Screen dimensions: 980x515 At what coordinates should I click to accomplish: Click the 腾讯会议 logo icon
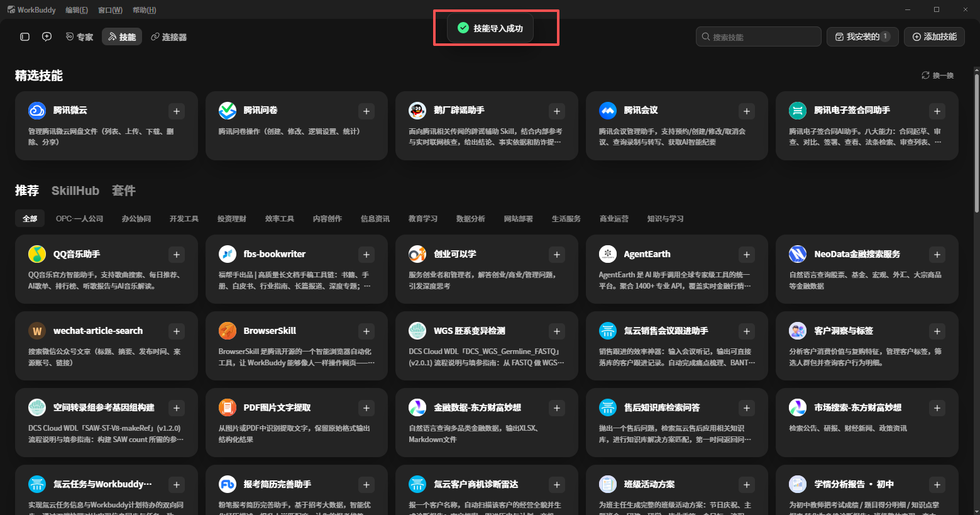point(608,111)
